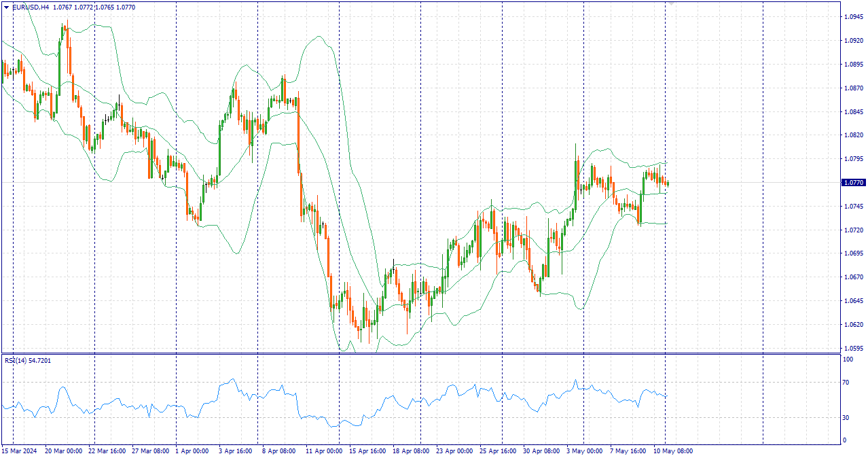868x458 pixels.
Task: Click the 8 Apr 08:00 time label
Action: [x=279, y=451]
